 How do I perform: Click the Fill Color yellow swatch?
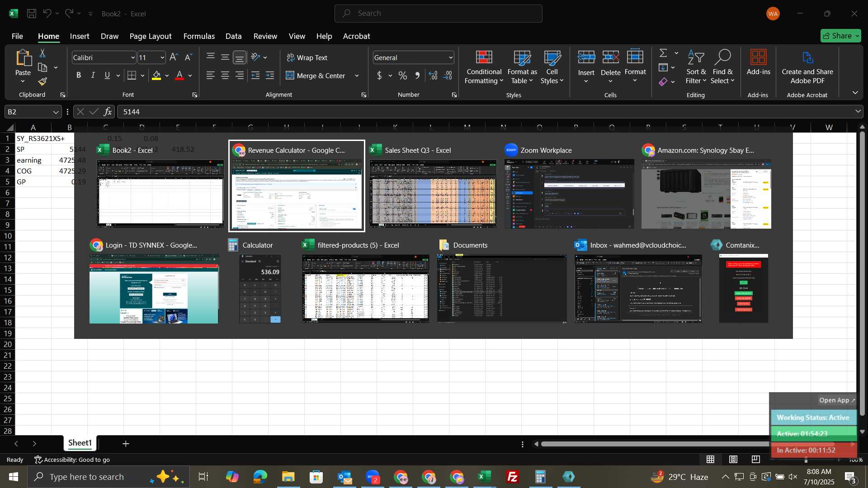coord(156,75)
